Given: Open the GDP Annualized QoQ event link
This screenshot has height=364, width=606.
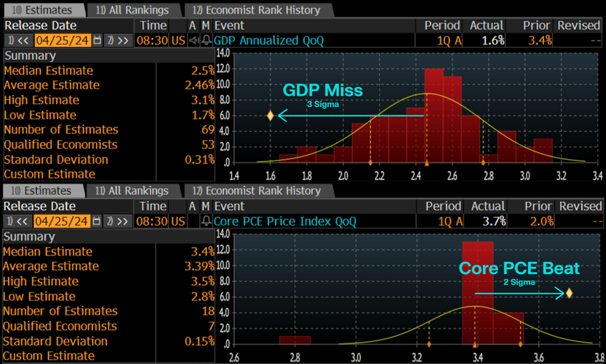Looking at the screenshot, I should coord(269,40).
